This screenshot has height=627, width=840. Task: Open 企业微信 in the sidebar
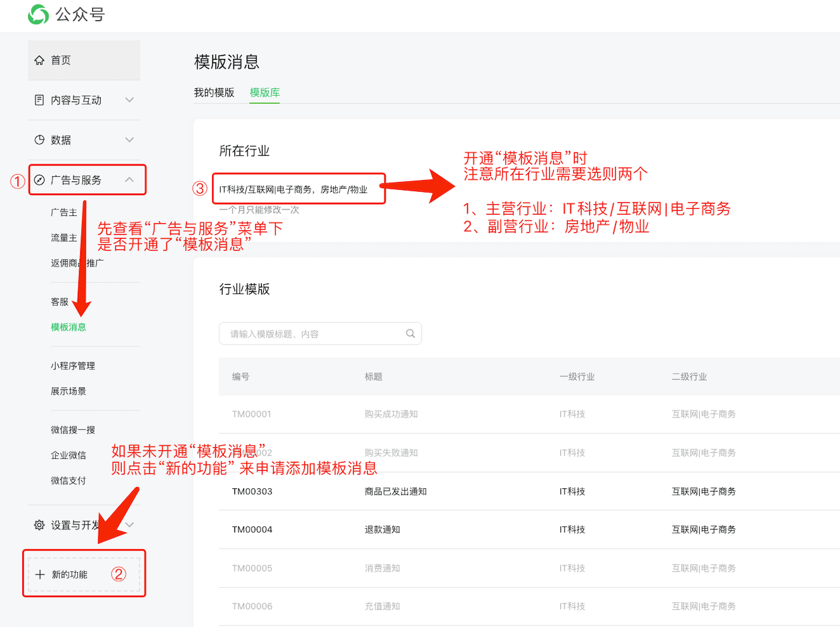(x=69, y=456)
